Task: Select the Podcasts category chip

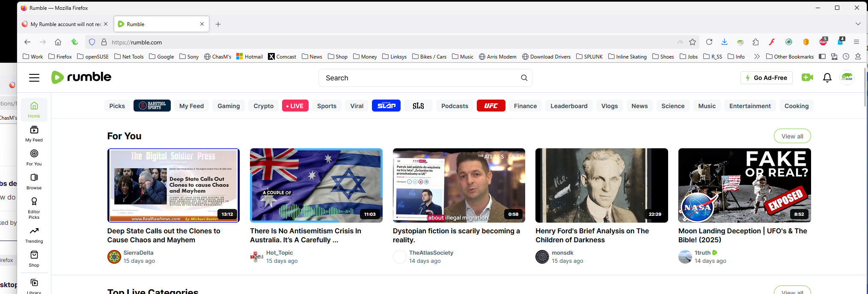Action: 455,106
